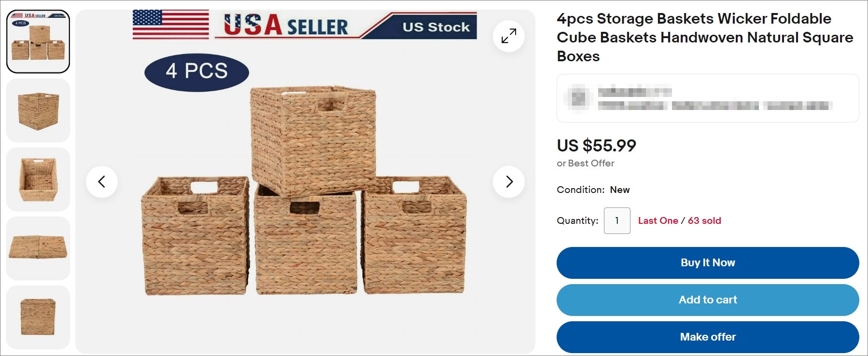This screenshot has width=868, height=356.
Task: Click the Buy It Now button
Action: pos(707,262)
